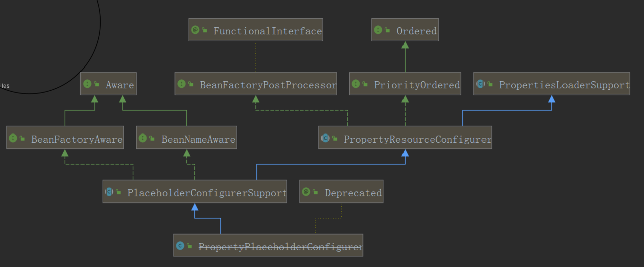
Task: Click the class icon on PlaceholderConfigurerSupport
Action: pos(109,191)
